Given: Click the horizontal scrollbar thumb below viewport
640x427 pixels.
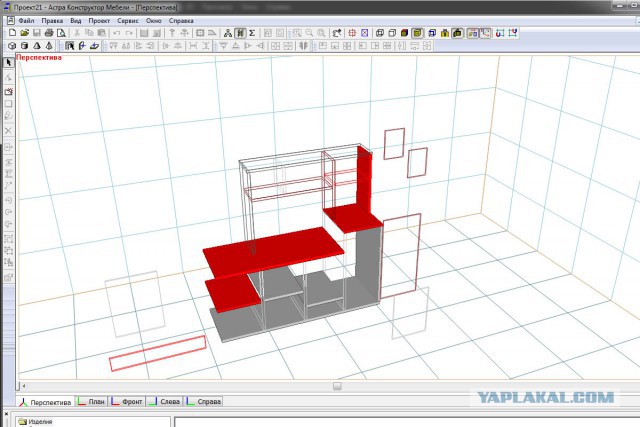Looking at the screenshot, I should (337, 386).
